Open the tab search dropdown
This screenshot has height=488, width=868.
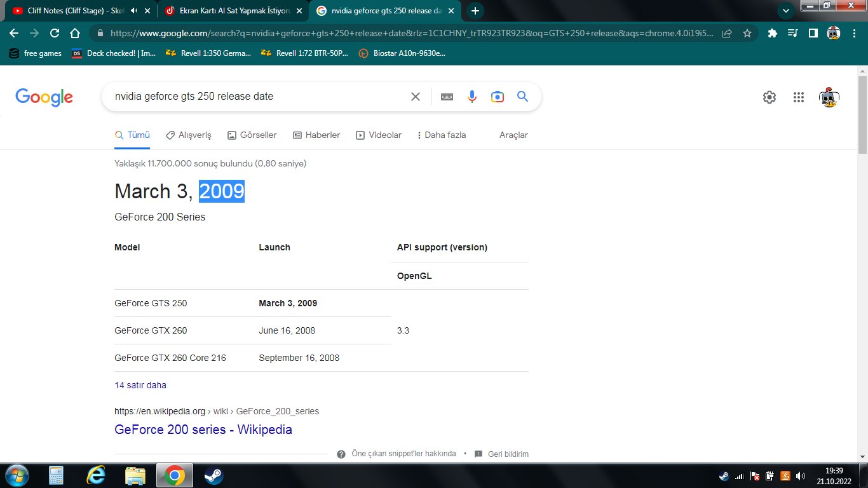coord(786,11)
